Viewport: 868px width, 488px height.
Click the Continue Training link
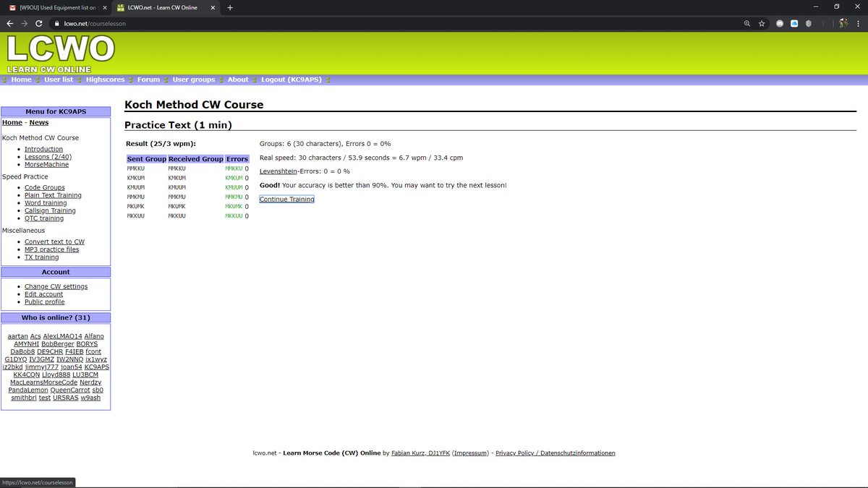286,199
